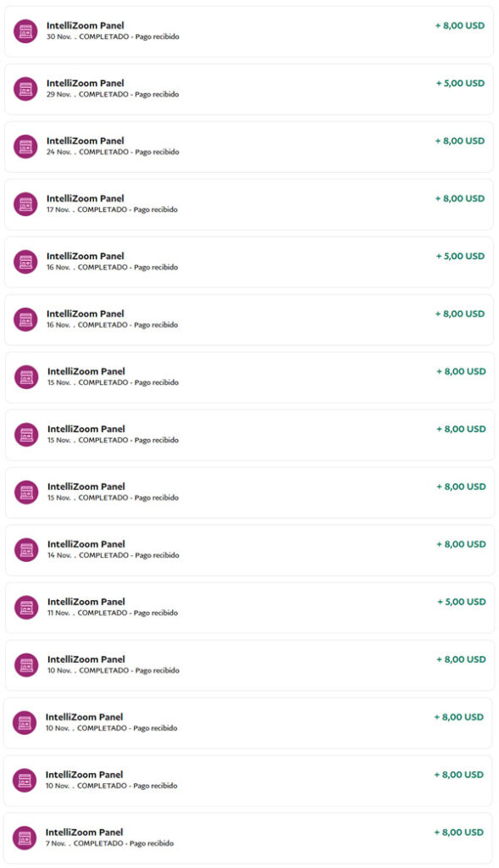The height and width of the screenshot is (868, 499).
Task: Open the store icon for 7 Nov. payment
Action: pos(25,837)
